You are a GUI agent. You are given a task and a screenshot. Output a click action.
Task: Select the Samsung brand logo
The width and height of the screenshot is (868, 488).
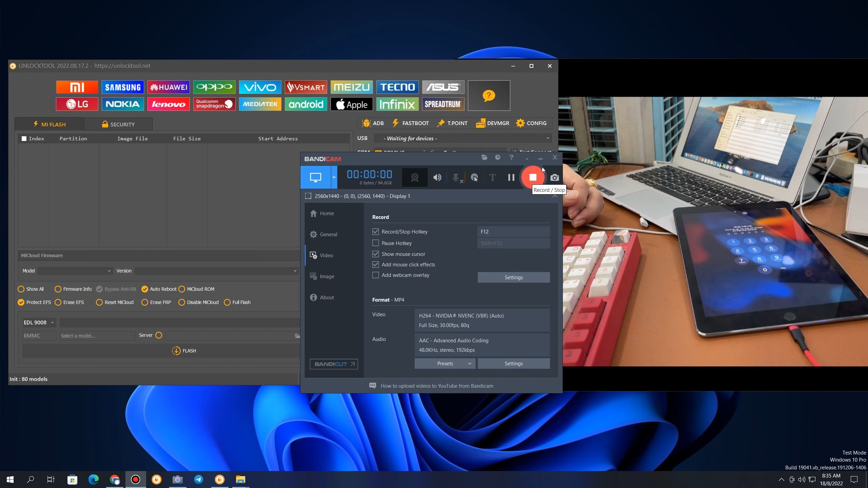click(x=123, y=87)
